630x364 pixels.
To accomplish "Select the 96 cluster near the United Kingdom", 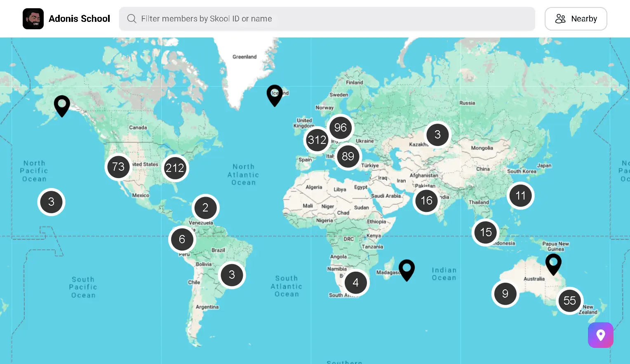I will click(x=341, y=128).
